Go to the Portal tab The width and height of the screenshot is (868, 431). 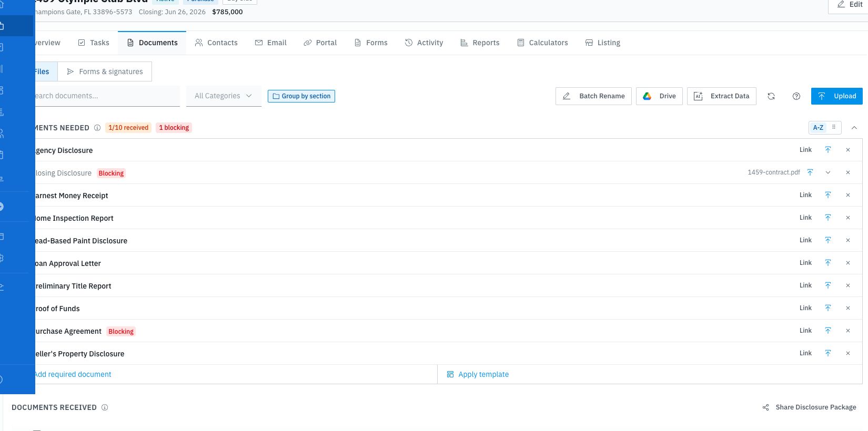pyautogui.click(x=320, y=43)
